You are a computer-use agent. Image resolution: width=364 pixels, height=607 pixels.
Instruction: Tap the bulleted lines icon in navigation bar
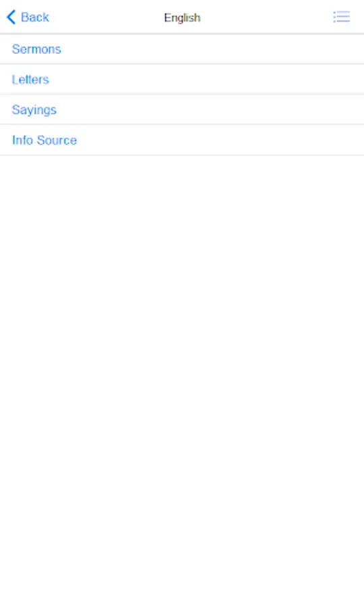click(342, 17)
